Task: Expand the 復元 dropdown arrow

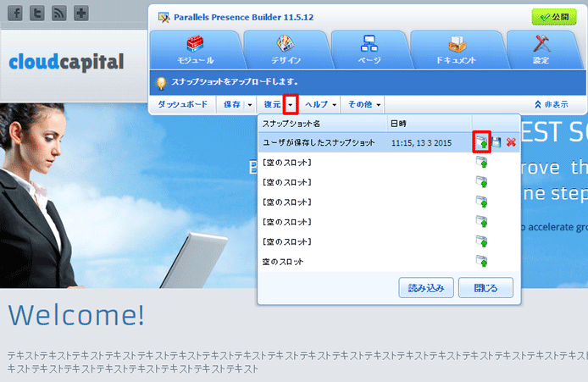Action: click(291, 104)
